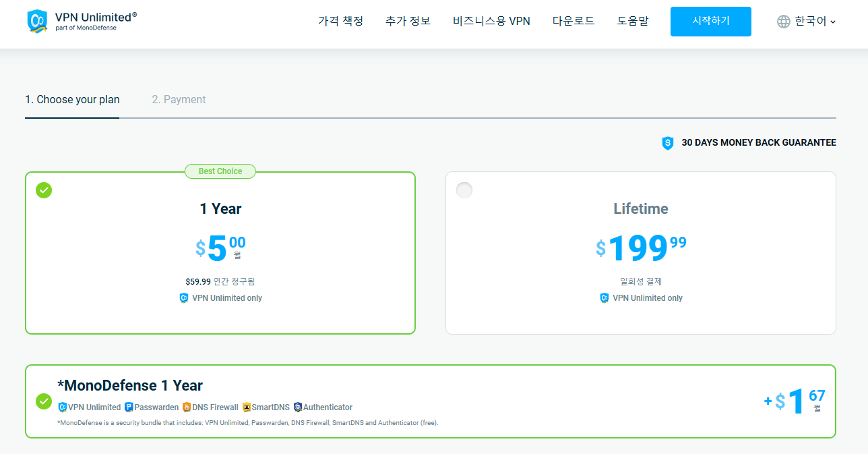Viewport: 868px width, 454px height.
Task: Click VPN Unlimited icon in Lifetime card
Action: pos(604,298)
